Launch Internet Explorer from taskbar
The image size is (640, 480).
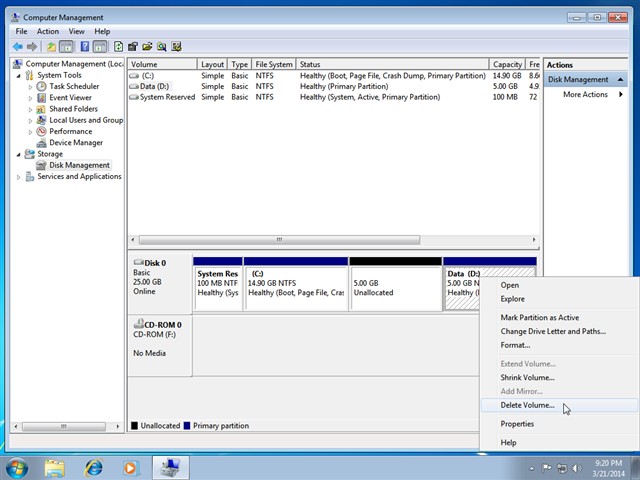[93, 468]
